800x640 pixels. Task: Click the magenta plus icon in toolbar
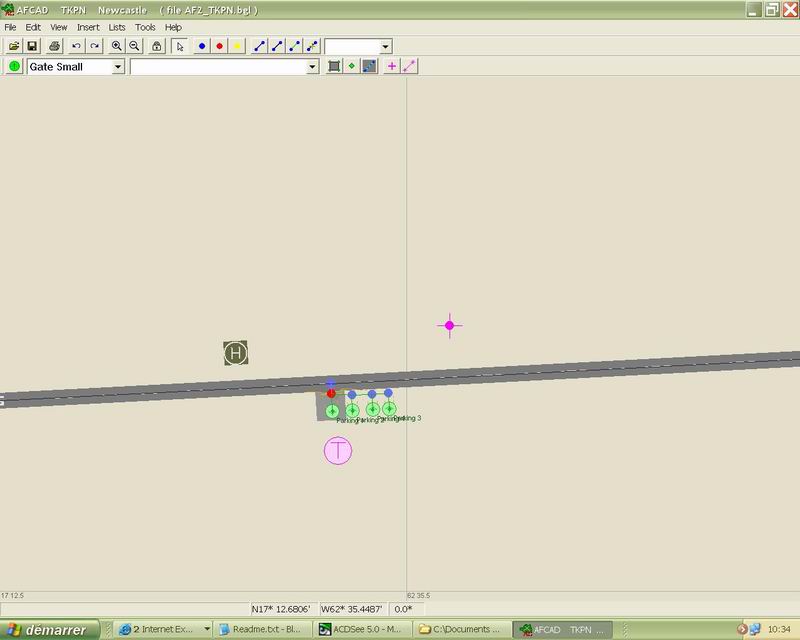point(392,66)
